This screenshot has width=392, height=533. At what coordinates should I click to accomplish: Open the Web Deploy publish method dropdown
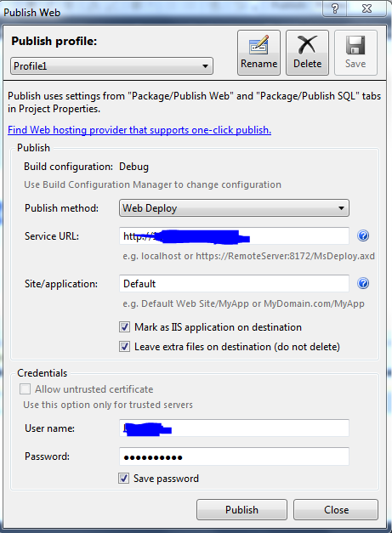234,208
